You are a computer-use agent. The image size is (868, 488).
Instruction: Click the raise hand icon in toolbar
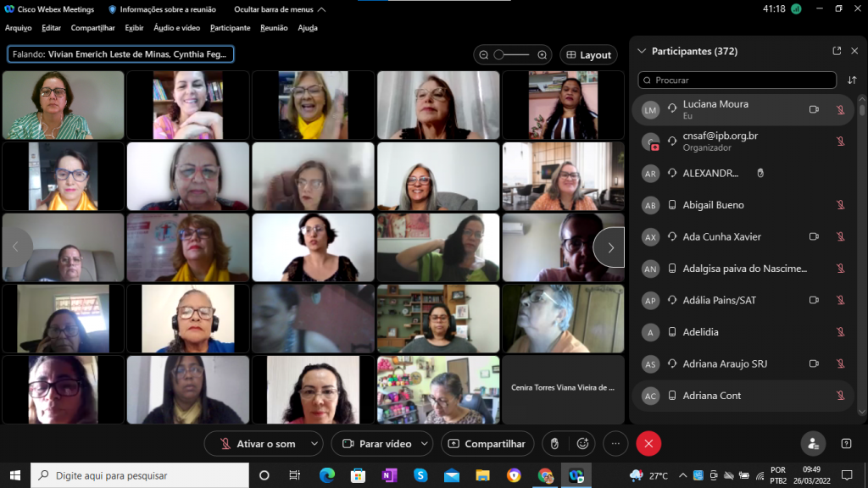coord(554,443)
